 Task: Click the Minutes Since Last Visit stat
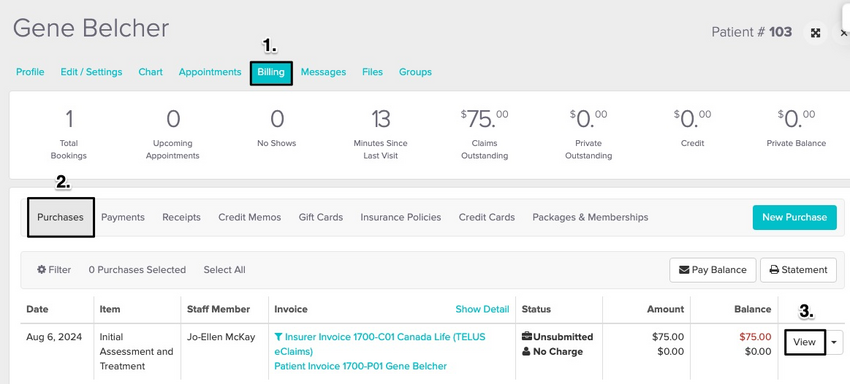pyautogui.click(x=381, y=134)
